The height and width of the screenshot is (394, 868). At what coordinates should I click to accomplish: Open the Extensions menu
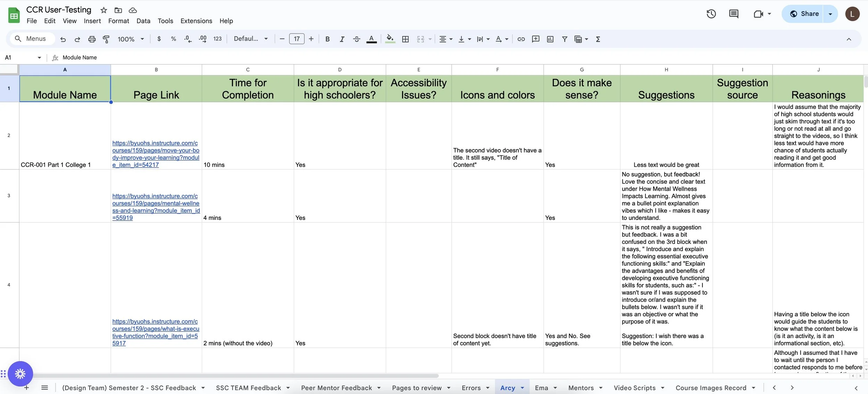click(x=196, y=21)
